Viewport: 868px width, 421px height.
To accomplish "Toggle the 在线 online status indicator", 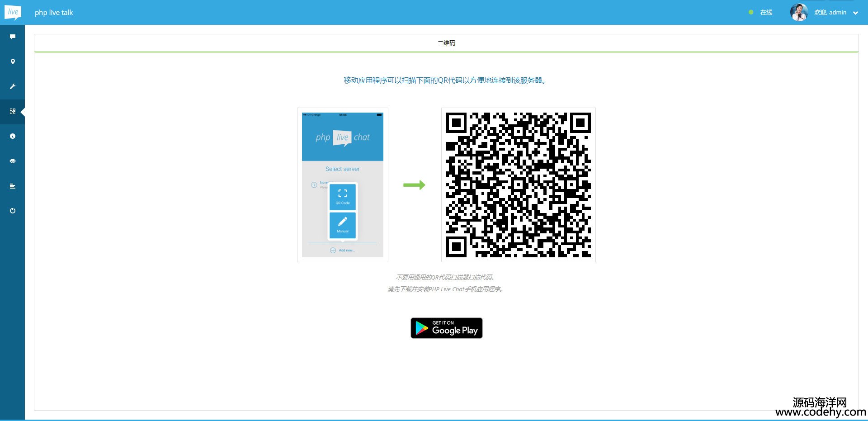I will tap(761, 12).
